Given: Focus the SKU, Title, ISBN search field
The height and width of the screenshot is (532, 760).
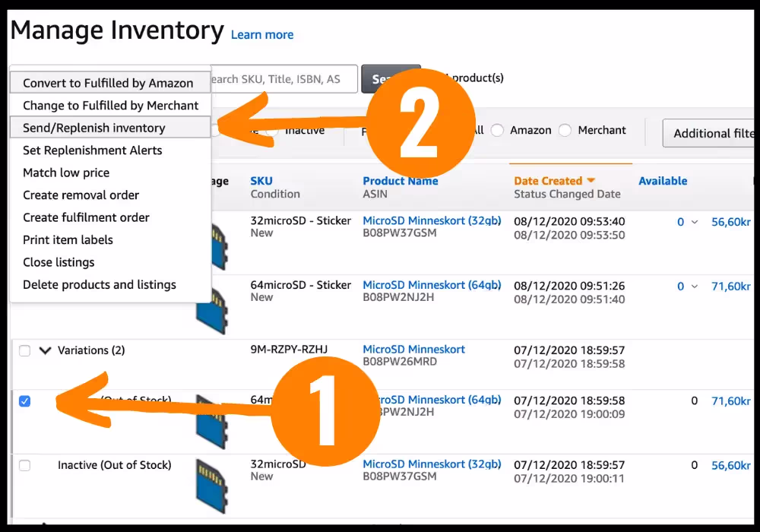Looking at the screenshot, I should pos(284,79).
